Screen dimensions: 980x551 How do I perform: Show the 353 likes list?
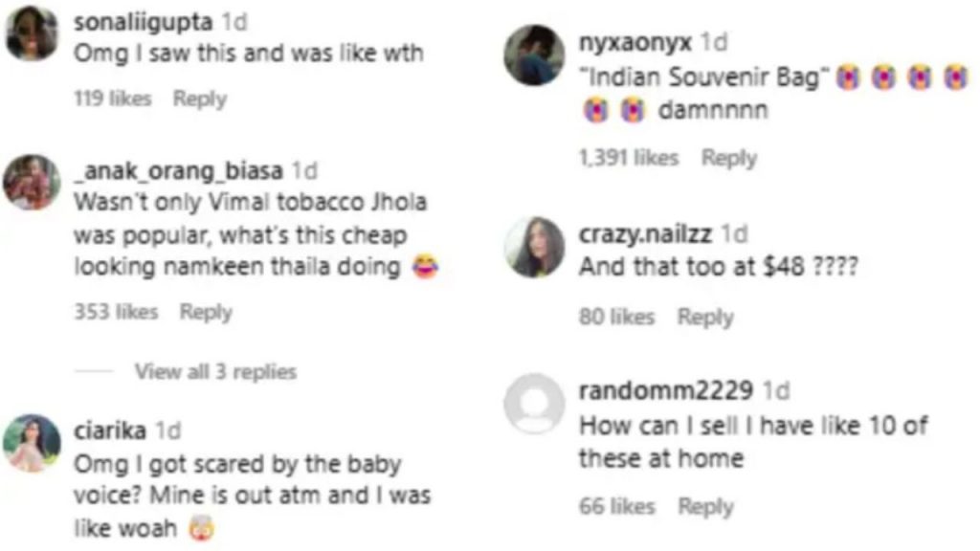pyautogui.click(x=116, y=312)
